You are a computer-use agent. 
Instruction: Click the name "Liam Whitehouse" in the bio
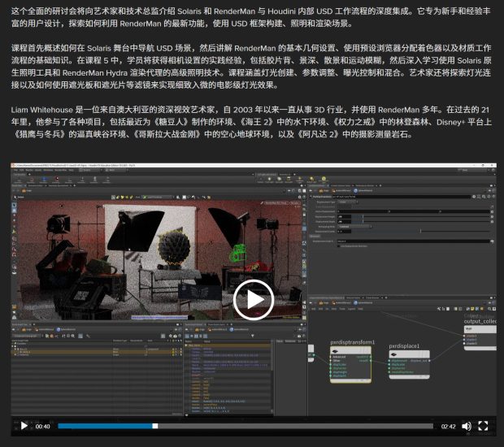42,110
